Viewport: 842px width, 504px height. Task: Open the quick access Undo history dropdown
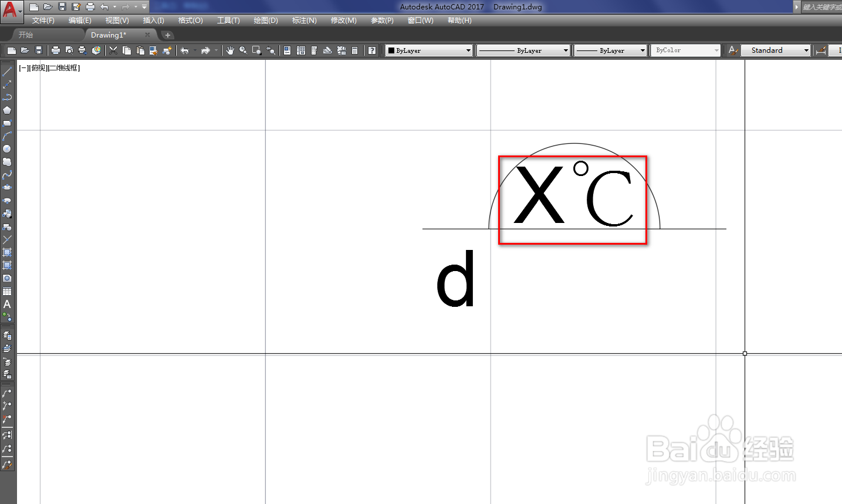coord(114,7)
